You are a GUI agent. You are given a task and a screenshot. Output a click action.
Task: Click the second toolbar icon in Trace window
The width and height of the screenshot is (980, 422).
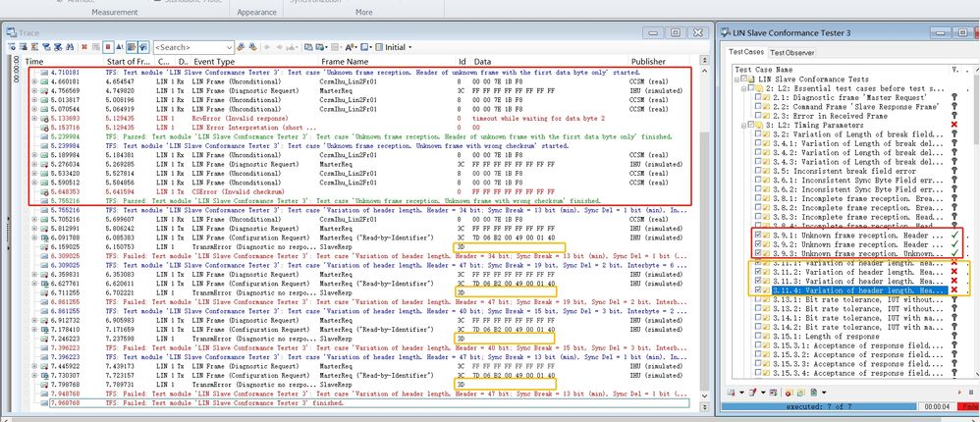point(24,47)
